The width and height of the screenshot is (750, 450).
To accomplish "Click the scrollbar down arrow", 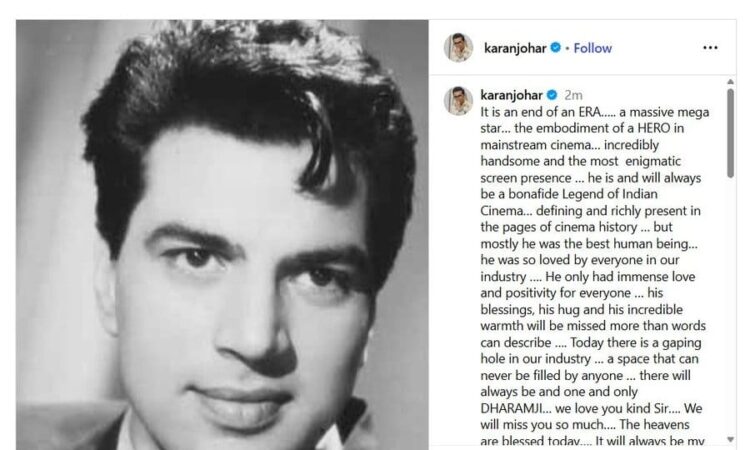I will pyautogui.click(x=730, y=439).
